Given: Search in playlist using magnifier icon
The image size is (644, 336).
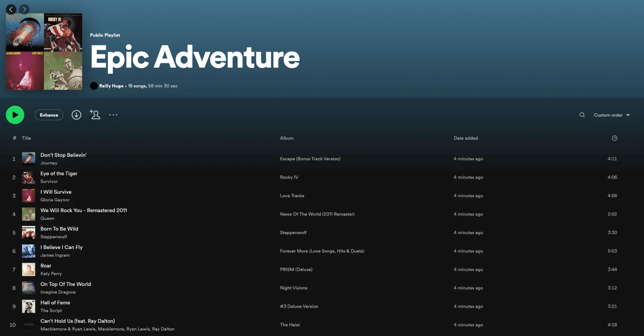Looking at the screenshot, I should pyautogui.click(x=582, y=115).
